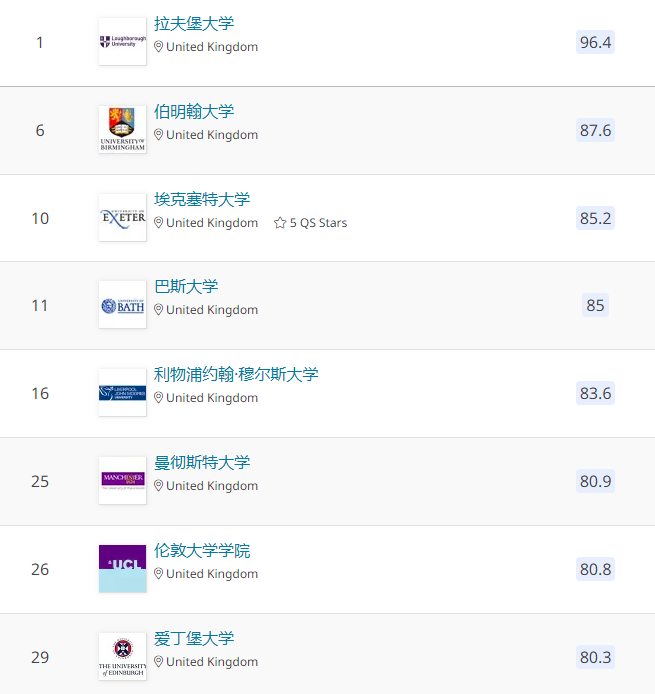Click the 96.4 score badge
The width and height of the screenshot is (655, 694).
click(x=595, y=42)
